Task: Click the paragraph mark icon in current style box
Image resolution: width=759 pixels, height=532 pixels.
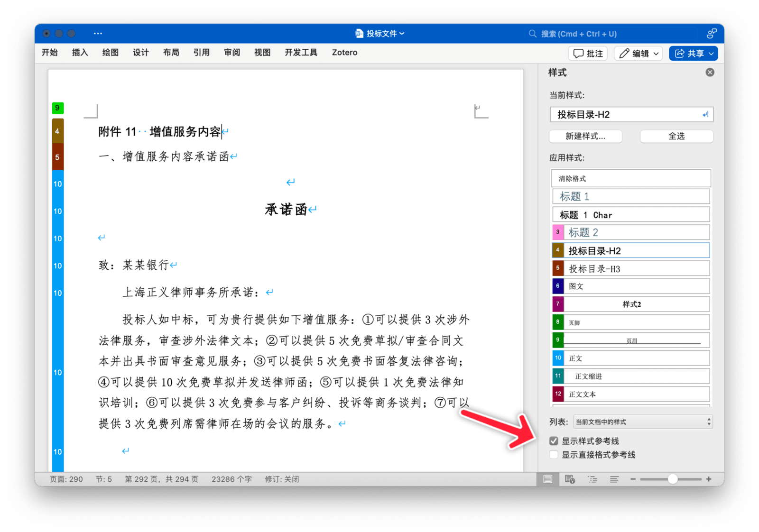Action: point(705,115)
